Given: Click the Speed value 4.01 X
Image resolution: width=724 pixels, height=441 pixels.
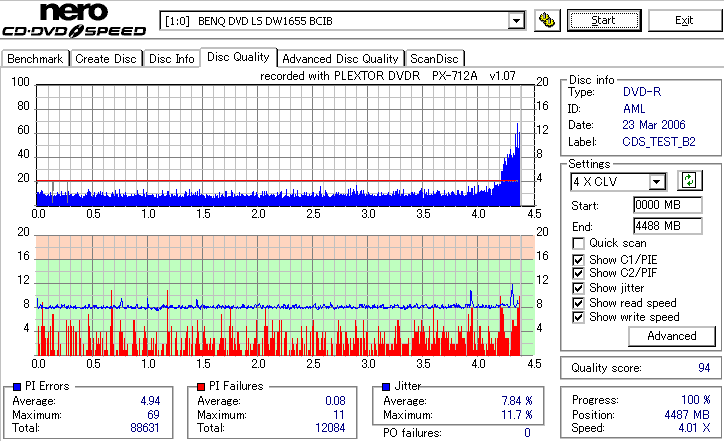Looking at the screenshot, I should [694, 428].
